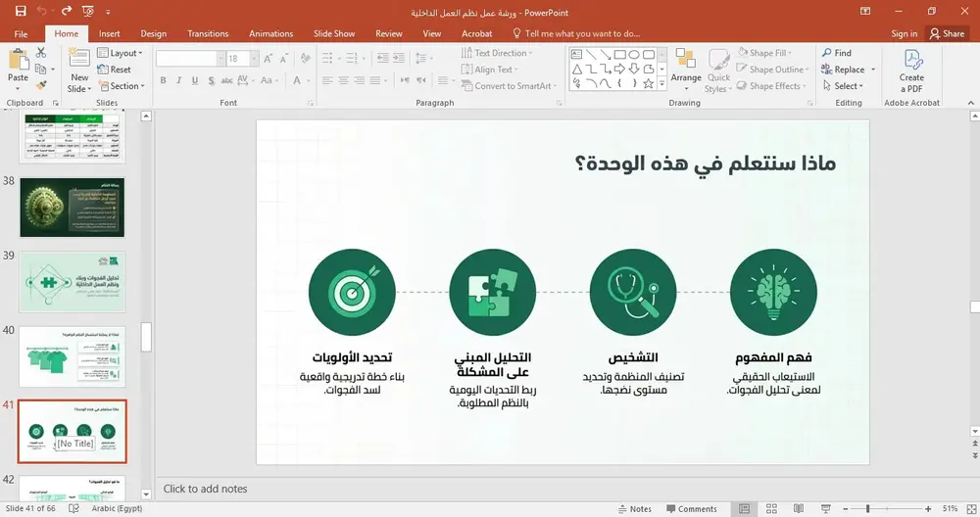Toggle italic formatting
Image resolution: width=980 pixels, height=517 pixels.
pos(178,80)
